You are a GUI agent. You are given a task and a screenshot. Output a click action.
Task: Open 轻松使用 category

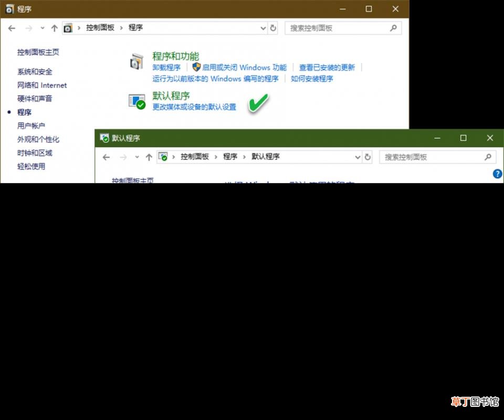coord(31,166)
